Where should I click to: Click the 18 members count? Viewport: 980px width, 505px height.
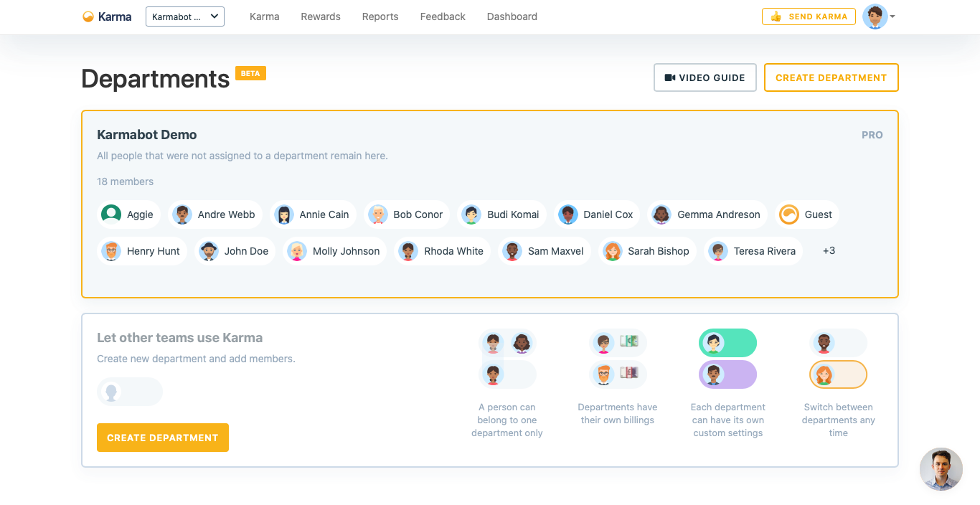tap(126, 181)
